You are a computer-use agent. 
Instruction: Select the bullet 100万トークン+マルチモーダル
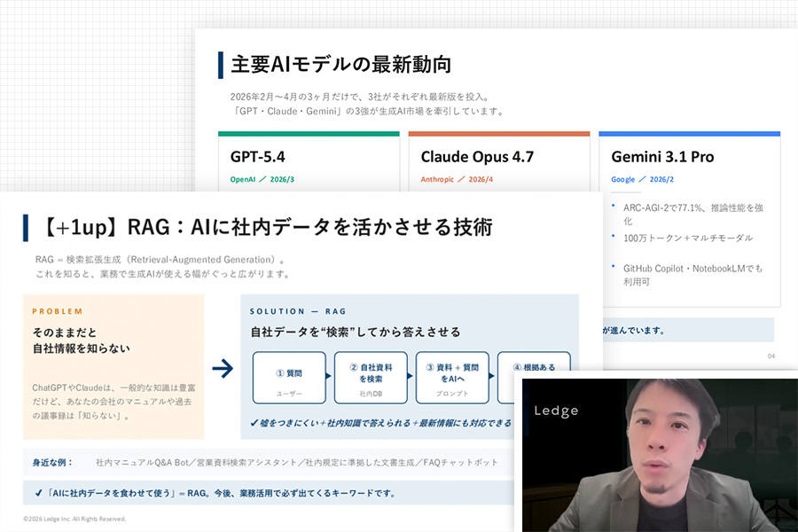[x=687, y=238]
